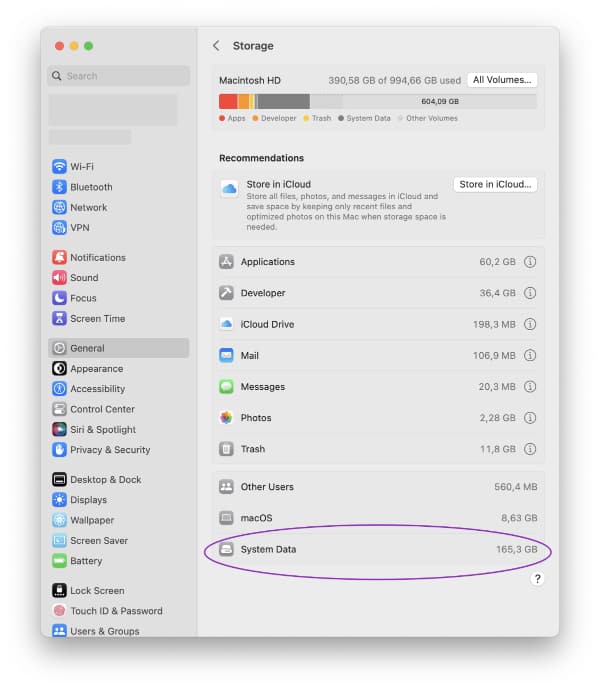The height and width of the screenshot is (690, 600).
Task: Open Appearance settings
Action: pyautogui.click(x=88, y=368)
